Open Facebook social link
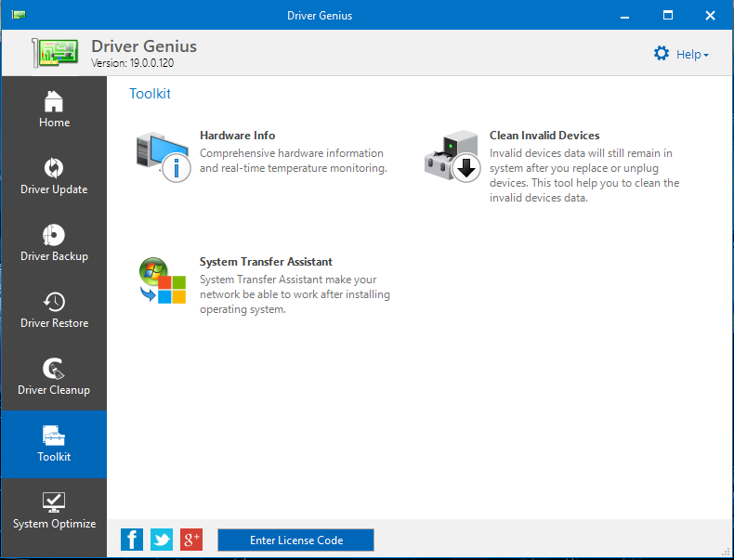Screen dimensions: 734x560 click(x=132, y=540)
